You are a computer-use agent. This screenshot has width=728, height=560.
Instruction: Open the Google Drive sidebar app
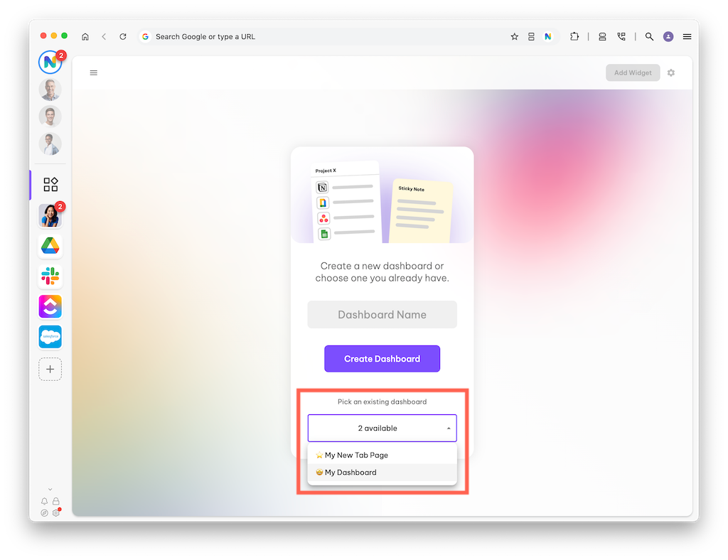50,246
